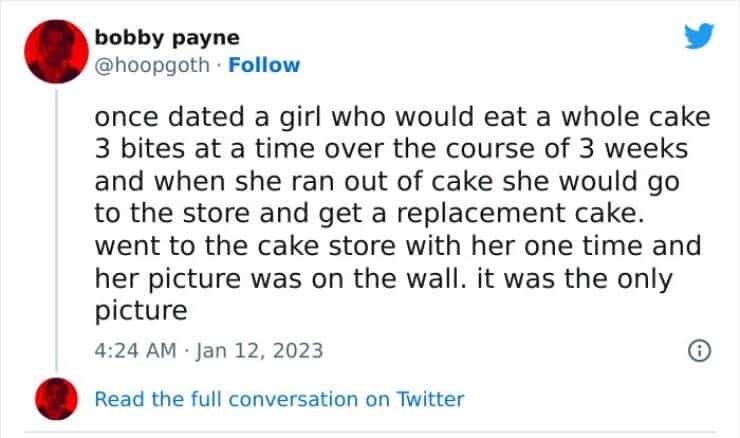The image size is (740, 438).
Task: Click the display name bobby payne
Action: [167, 38]
